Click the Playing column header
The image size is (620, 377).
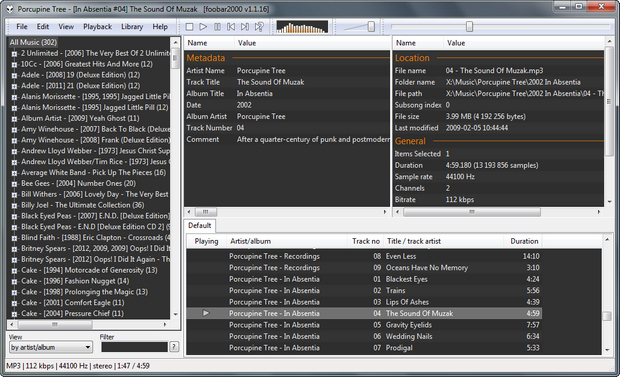click(206, 241)
